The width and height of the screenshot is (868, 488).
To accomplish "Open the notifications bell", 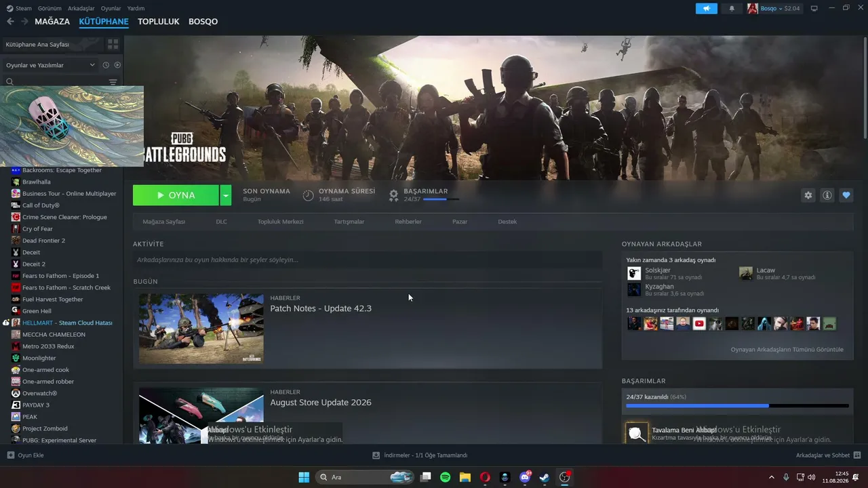I will click(x=732, y=8).
